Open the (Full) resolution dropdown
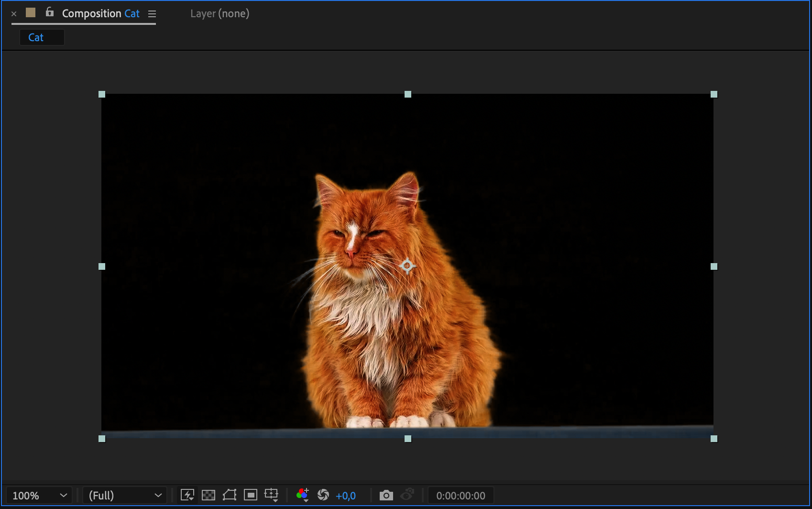Viewport: 812px width, 509px height. (x=125, y=496)
